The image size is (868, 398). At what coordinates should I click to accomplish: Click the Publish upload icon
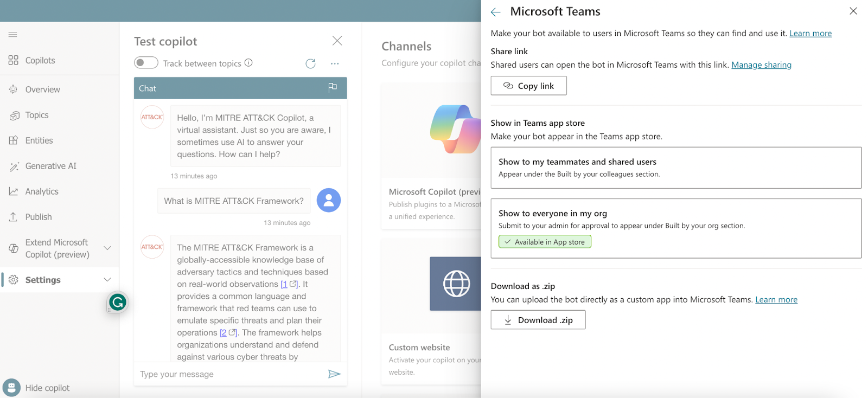tap(14, 217)
